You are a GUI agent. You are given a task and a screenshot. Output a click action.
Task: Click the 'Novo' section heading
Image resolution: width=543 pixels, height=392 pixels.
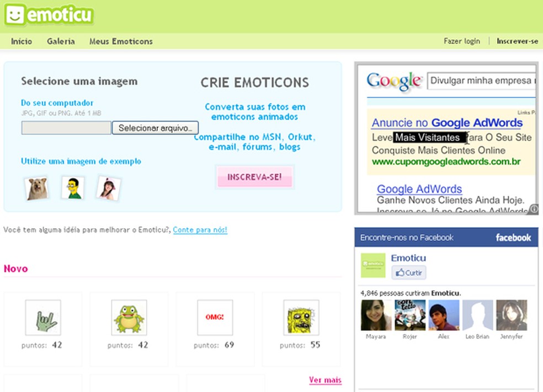pyautogui.click(x=15, y=269)
